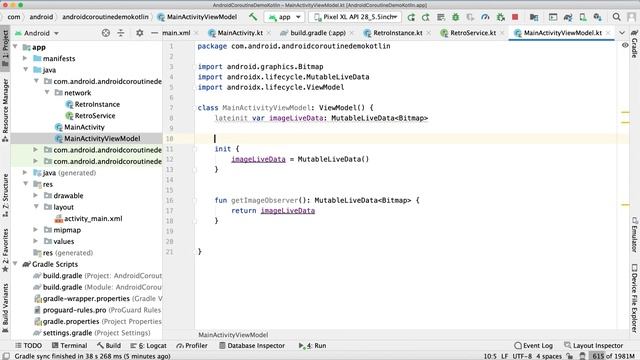Select activity_main.xml in project tree
This screenshot has height=360, width=640.
pos(93,218)
